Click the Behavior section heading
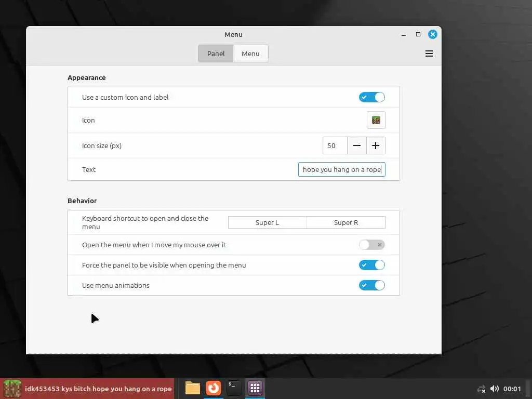 pyautogui.click(x=82, y=201)
